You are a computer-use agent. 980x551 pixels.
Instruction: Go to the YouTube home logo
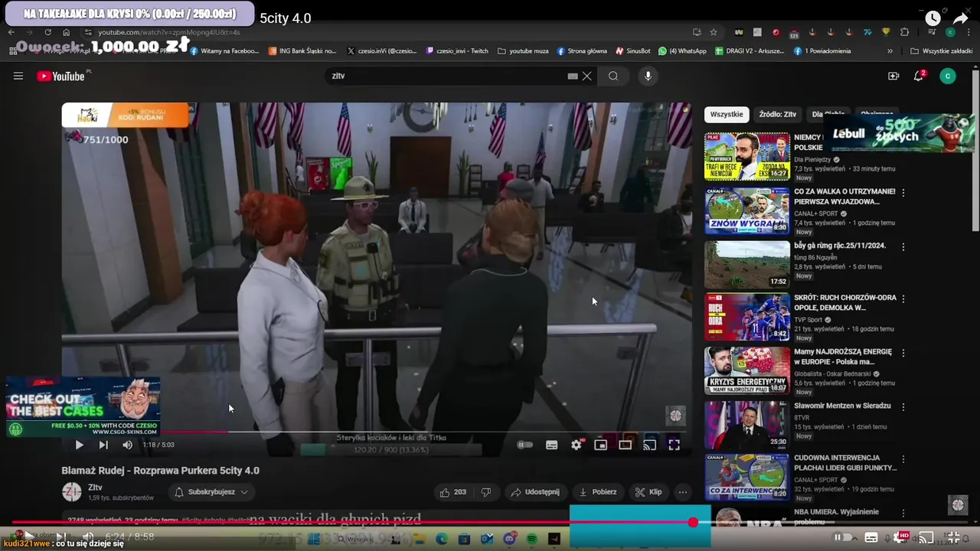(x=61, y=76)
